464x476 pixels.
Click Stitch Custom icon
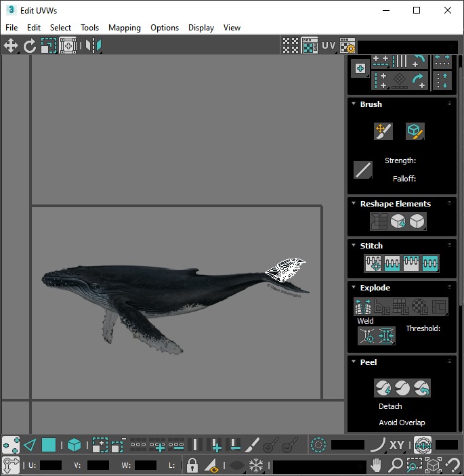(430, 263)
